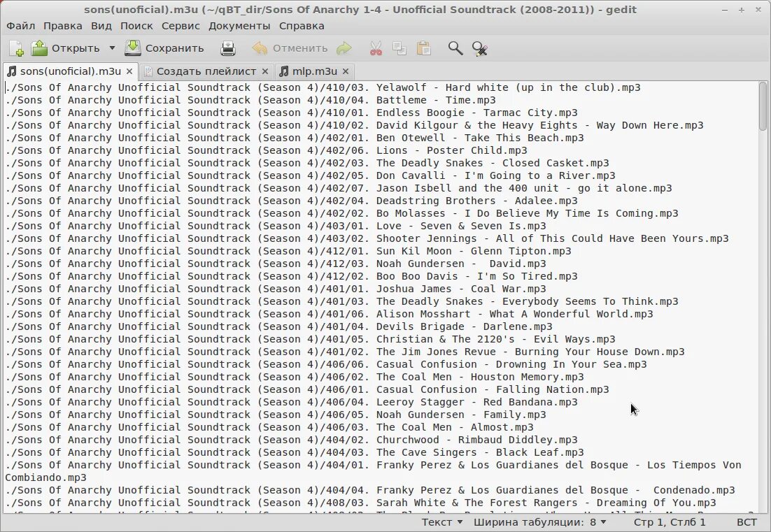771x532 pixels.
Task: Copy selection with copy icon
Action: pos(399,48)
